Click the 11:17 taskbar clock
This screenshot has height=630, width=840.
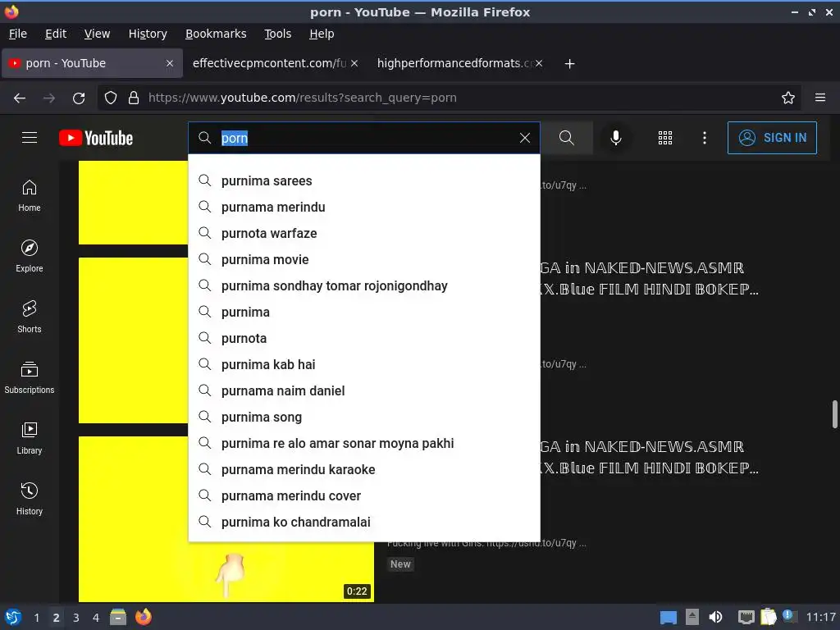click(x=820, y=617)
